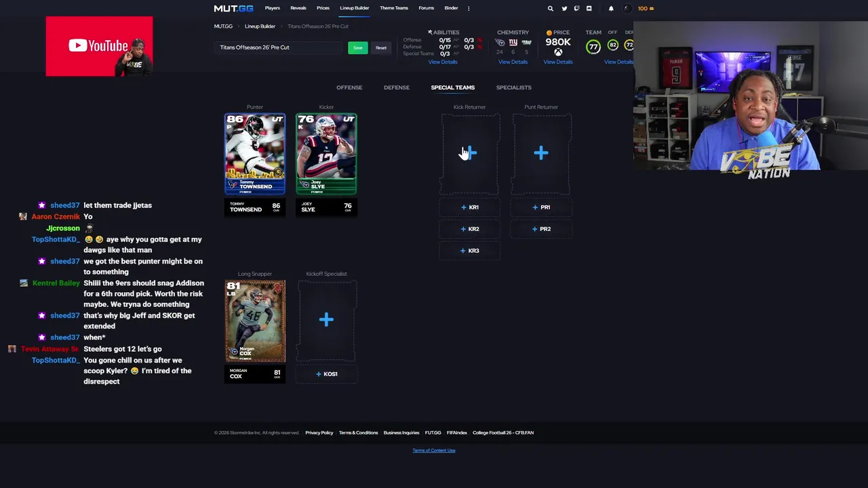
Task: Select the SPECIAL TEAMS tab
Action: [453, 87]
